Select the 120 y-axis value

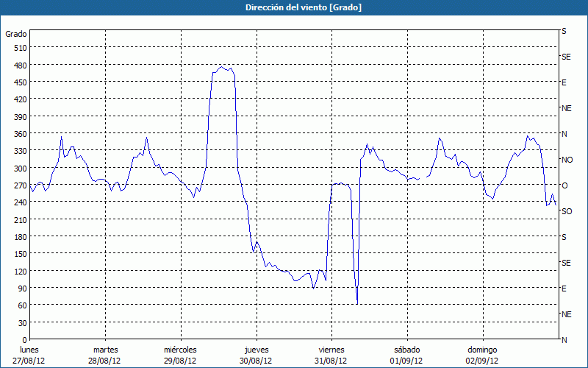click(x=21, y=271)
